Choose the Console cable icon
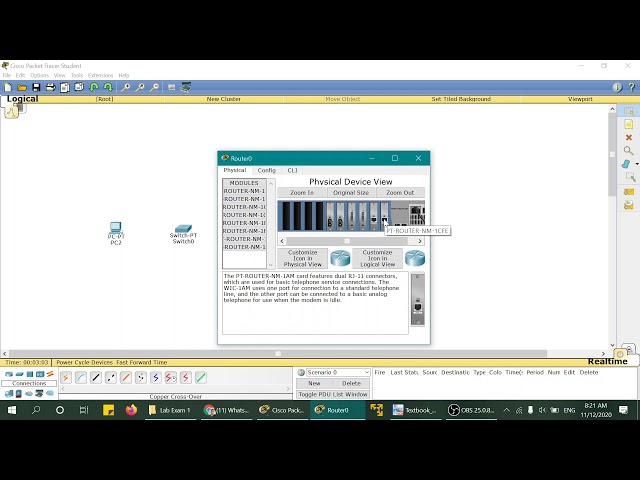The height and width of the screenshot is (480, 640). [81, 378]
